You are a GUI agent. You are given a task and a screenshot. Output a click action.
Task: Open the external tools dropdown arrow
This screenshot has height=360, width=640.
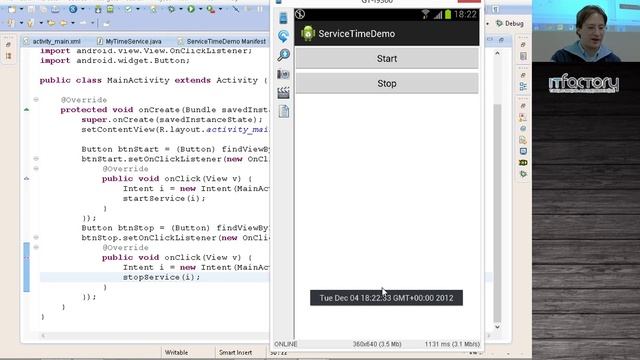[220, 9]
